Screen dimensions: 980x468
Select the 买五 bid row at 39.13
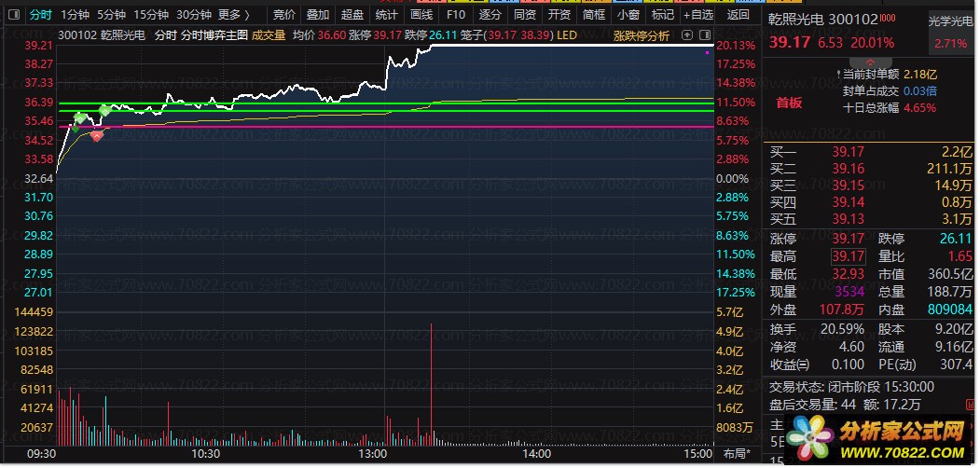tap(871, 219)
